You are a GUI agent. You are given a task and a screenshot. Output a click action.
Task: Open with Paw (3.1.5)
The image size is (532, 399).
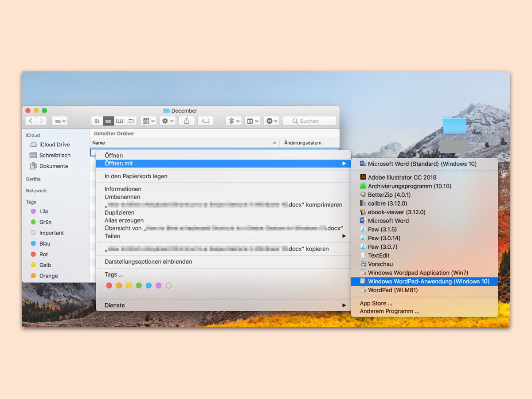[x=424, y=229]
